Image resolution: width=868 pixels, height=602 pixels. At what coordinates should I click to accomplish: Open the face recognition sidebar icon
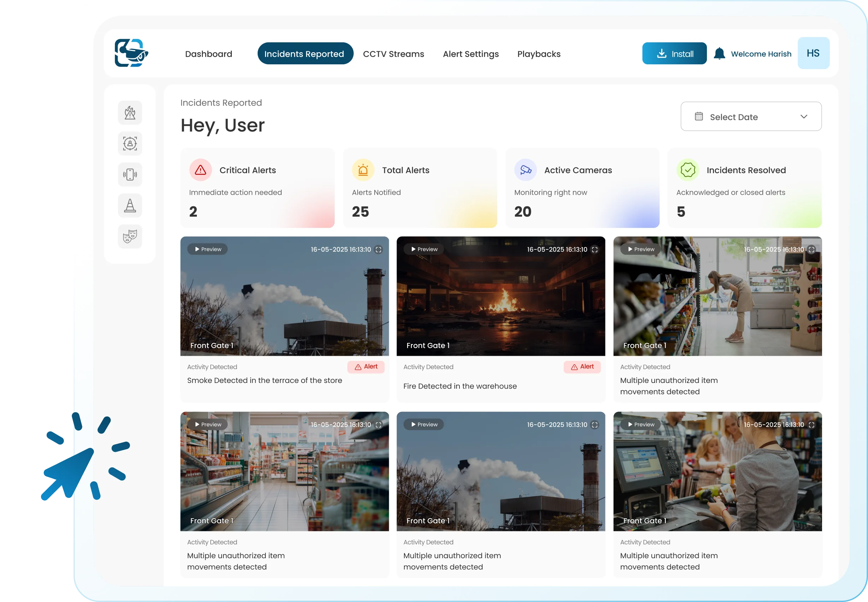click(x=130, y=144)
